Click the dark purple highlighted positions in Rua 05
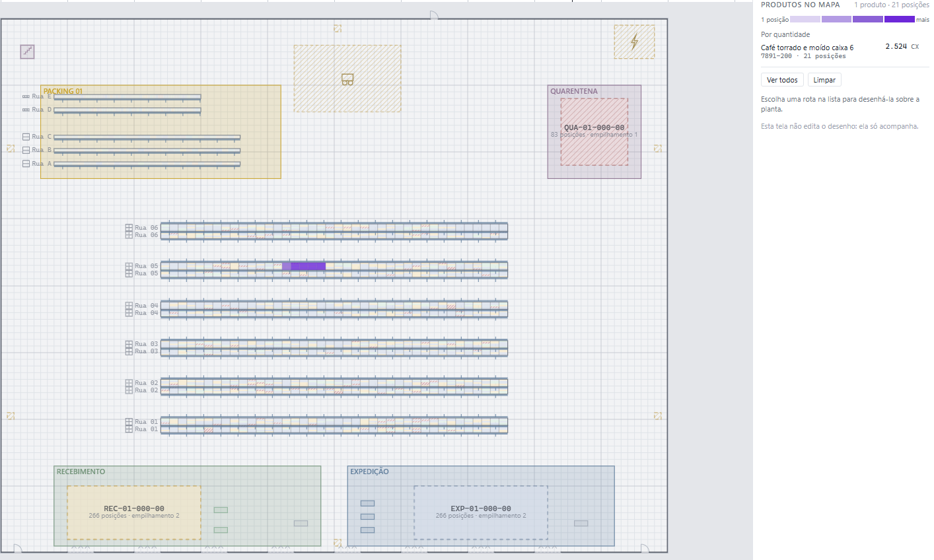 pyautogui.click(x=308, y=266)
